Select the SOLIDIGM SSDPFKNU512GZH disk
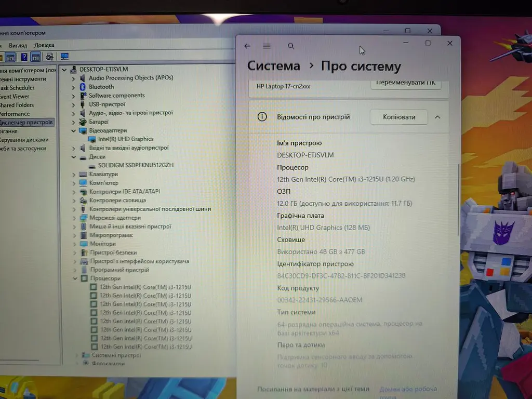Viewport: 532px width, 399px height. (136, 165)
